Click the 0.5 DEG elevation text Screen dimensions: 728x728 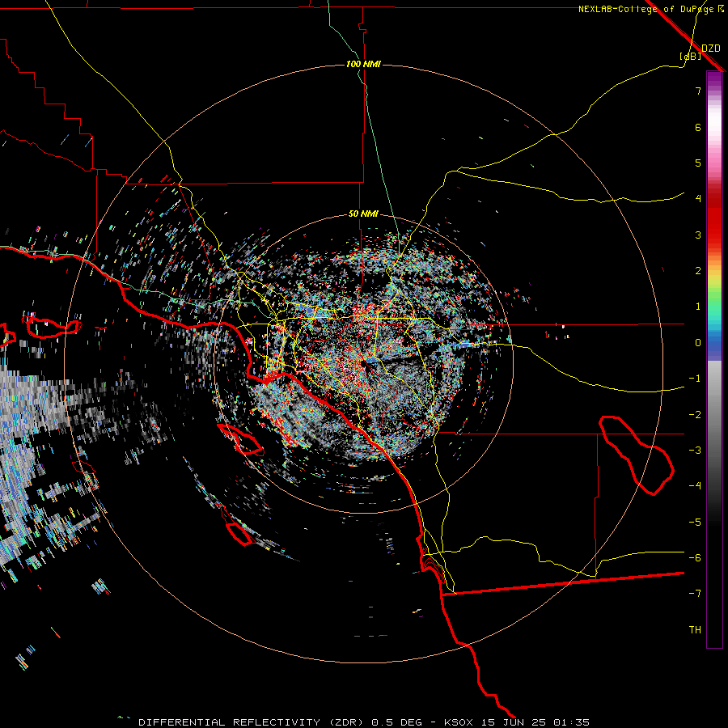click(x=396, y=722)
